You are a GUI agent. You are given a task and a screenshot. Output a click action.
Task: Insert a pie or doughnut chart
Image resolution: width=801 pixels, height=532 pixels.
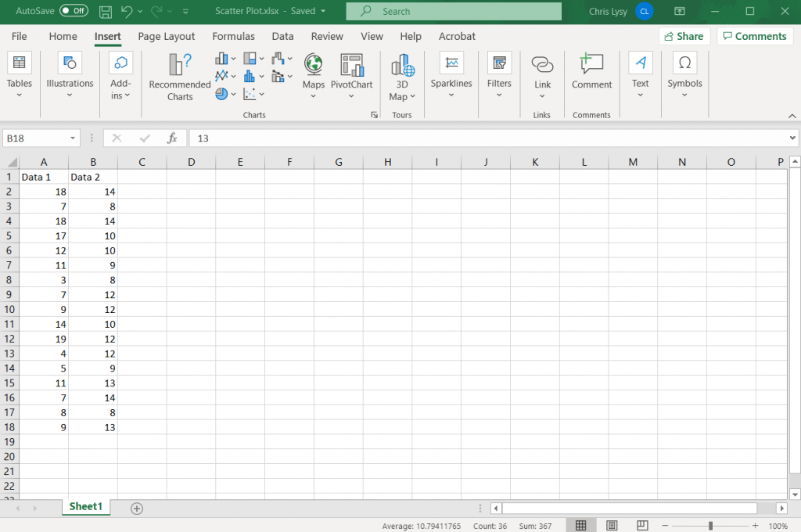221,94
